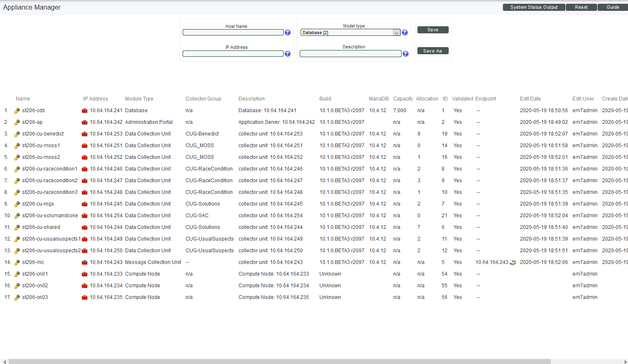Click the Guide button
Viewport: 628px width, 364px height.
click(613, 7)
